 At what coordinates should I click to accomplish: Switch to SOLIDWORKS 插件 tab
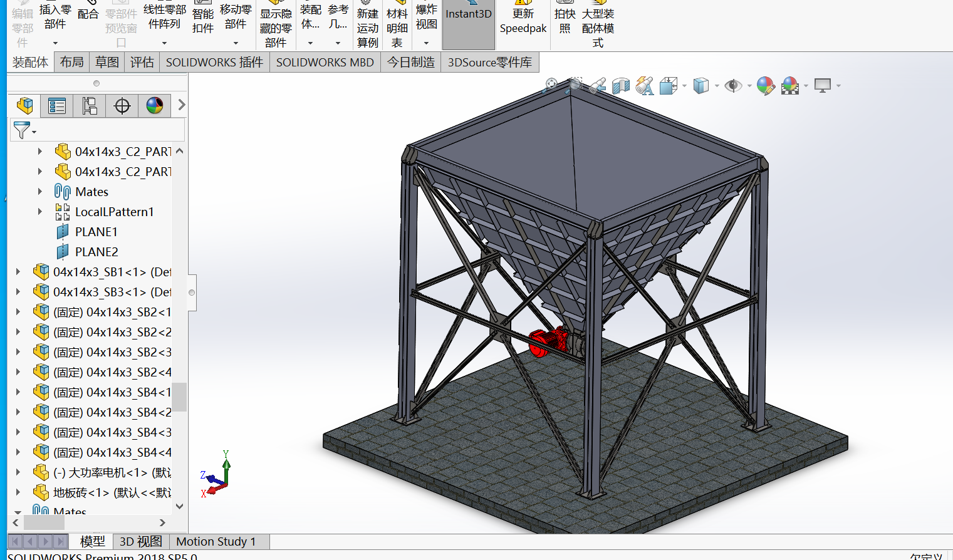[214, 62]
